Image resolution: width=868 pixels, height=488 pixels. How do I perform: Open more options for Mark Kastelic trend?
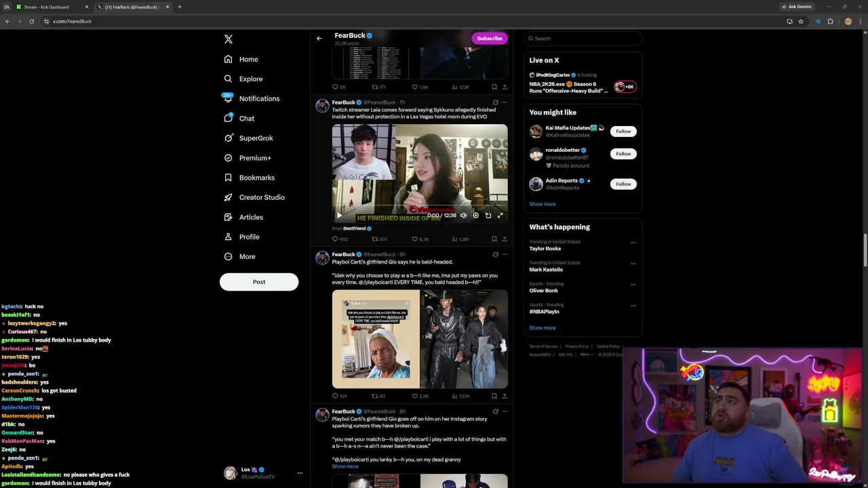tap(633, 263)
